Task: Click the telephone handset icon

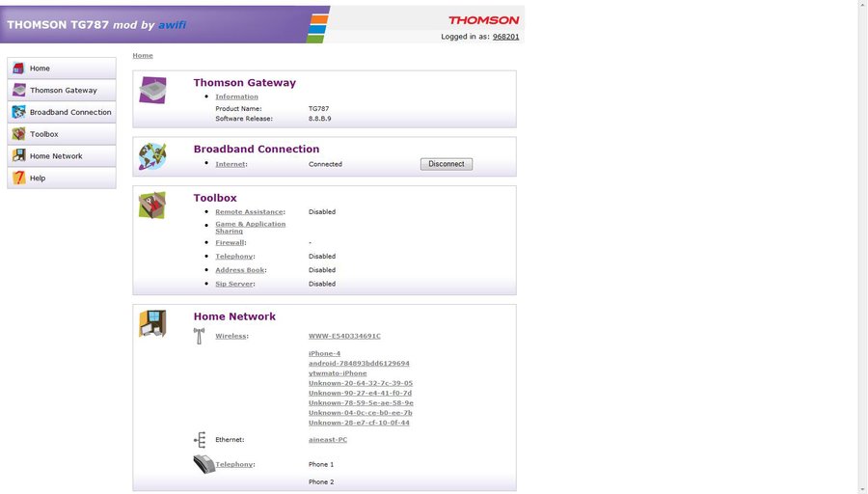Action: coord(203,464)
